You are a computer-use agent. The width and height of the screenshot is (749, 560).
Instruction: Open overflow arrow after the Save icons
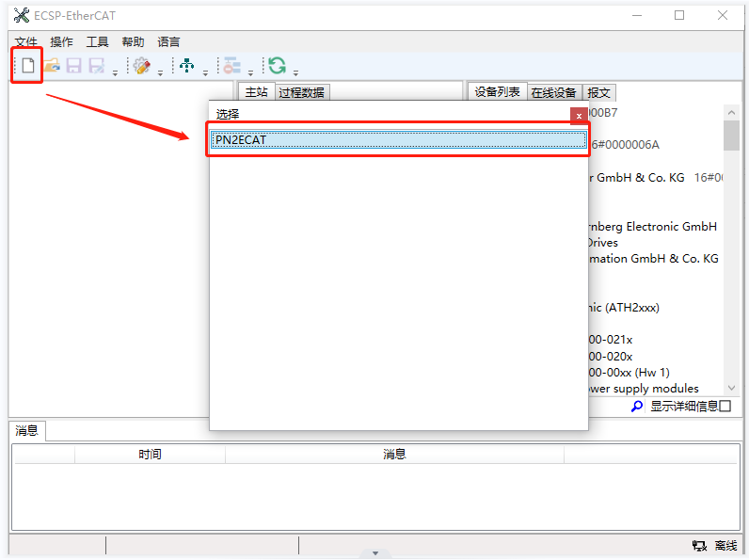(x=115, y=73)
